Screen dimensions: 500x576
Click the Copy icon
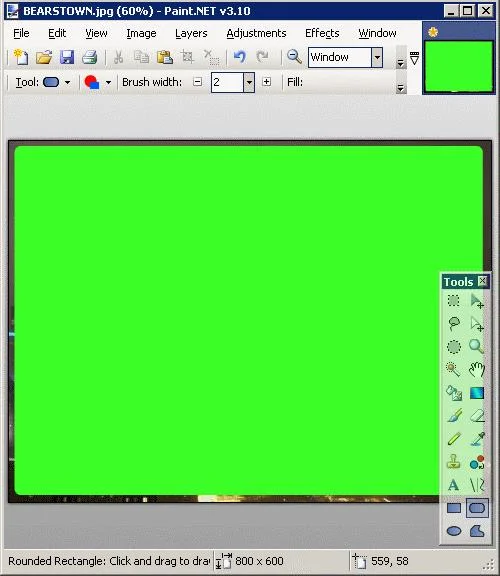click(141, 57)
